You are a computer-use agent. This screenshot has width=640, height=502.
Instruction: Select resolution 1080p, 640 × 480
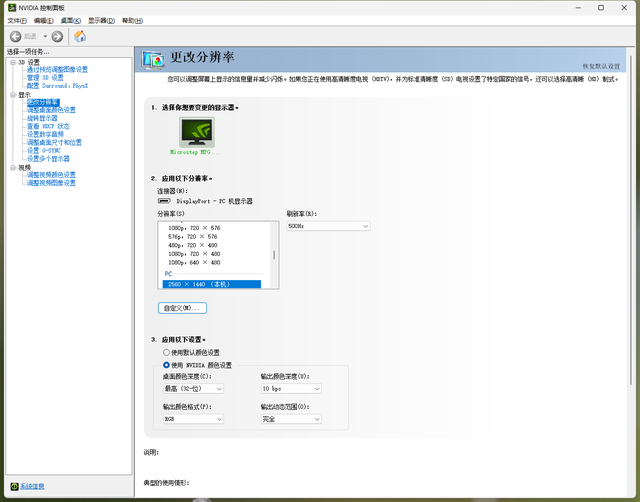pos(194,262)
